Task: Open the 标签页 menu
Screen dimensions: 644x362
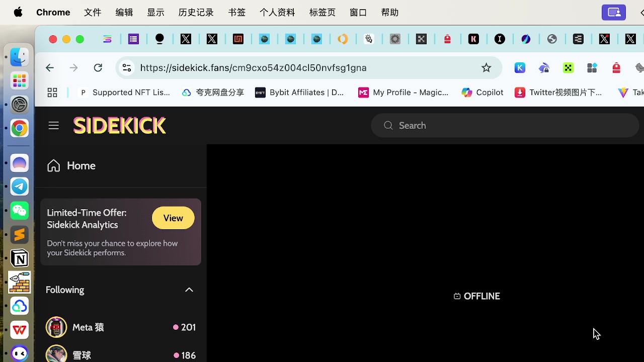Action: point(323,12)
